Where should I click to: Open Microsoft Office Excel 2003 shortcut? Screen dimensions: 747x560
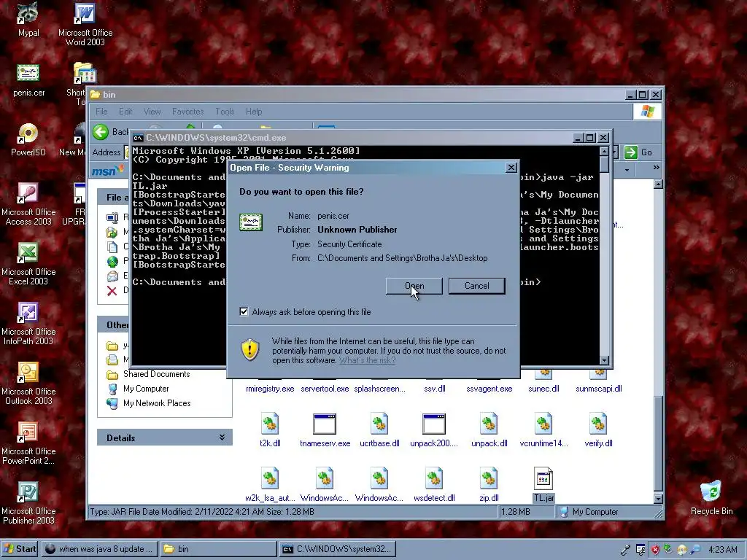click(28, 264)
